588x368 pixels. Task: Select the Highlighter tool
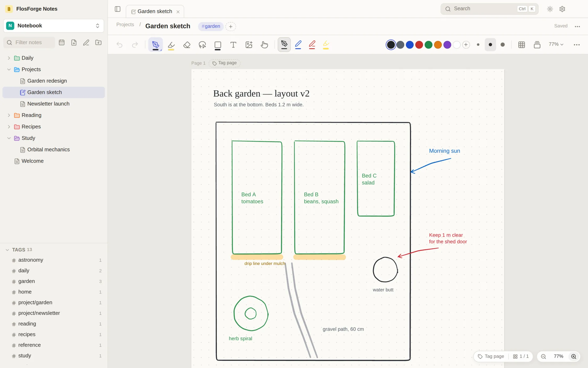(x=171, y=45)
